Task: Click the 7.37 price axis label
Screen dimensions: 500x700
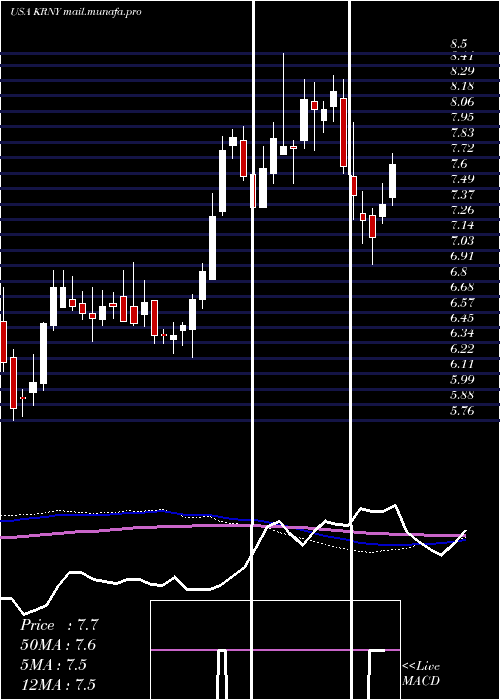Action: (462, 195)
